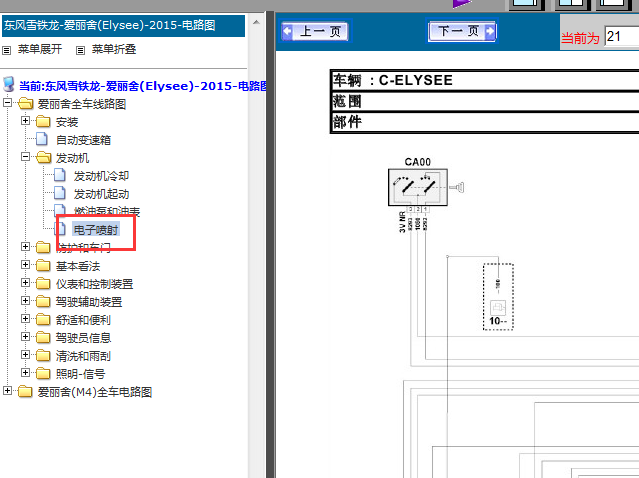Select the 爱丽舍全车线路图 folder icon

click(25, 104)
